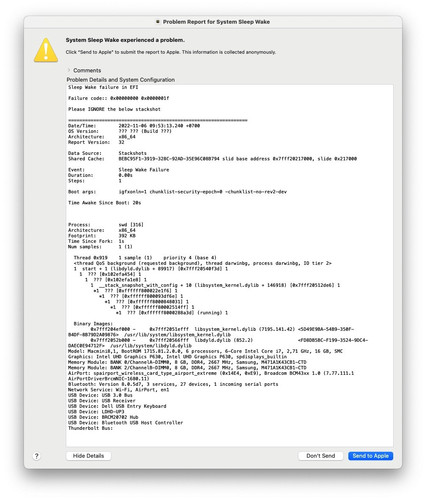
Task: Click the Graphics Intel UHD line
Action: point(177,357)
